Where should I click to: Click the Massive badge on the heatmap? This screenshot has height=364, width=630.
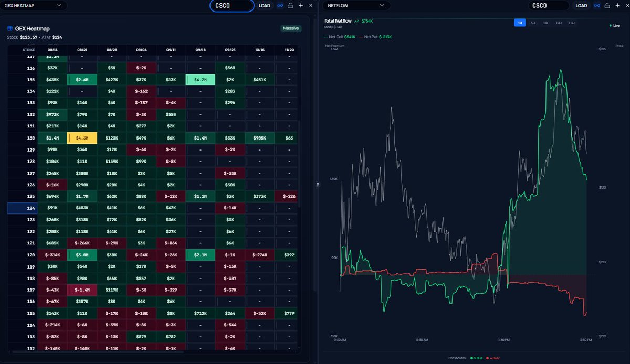tap(291, 28)
